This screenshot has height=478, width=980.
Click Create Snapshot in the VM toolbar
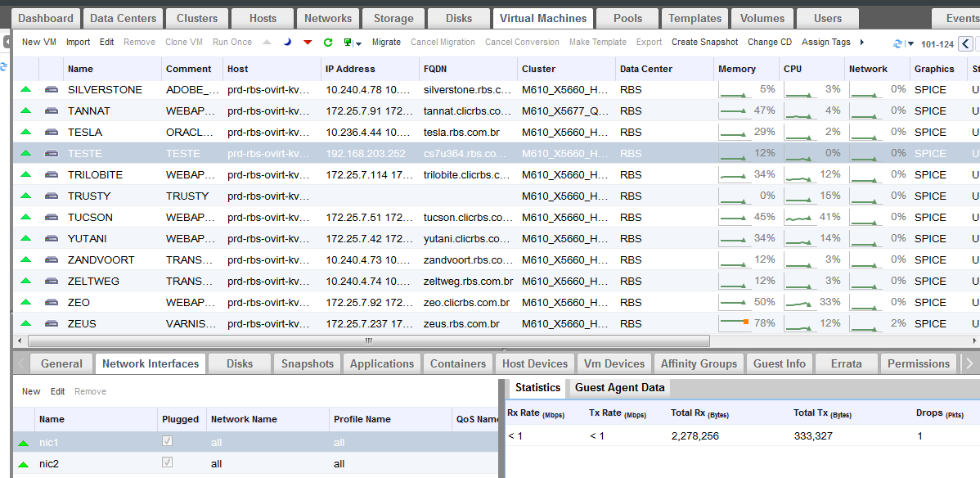point(704,42)
